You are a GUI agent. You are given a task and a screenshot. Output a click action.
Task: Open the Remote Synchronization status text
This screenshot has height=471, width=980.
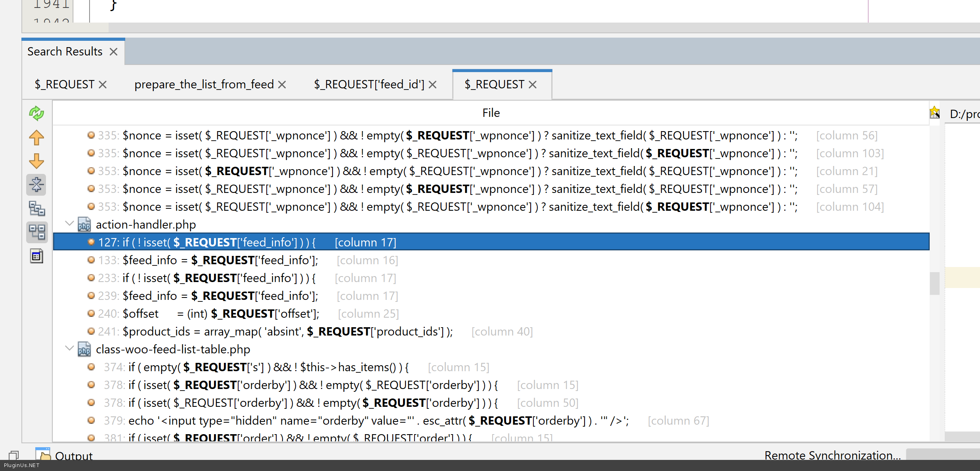[832, 455]
